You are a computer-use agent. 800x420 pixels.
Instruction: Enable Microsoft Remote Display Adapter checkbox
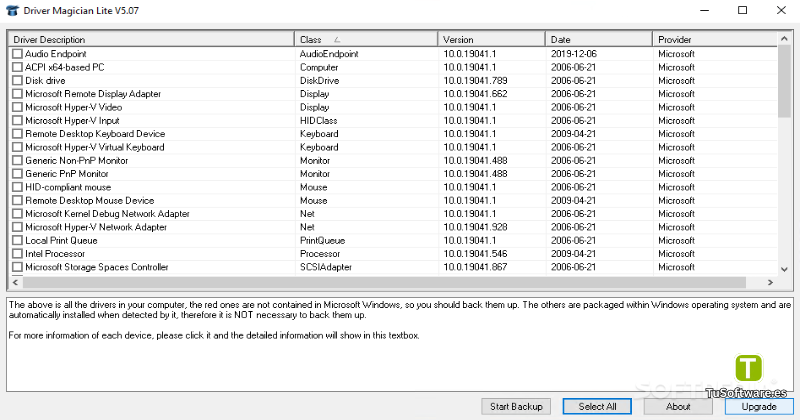pyautogui.click(x=17, y=93)
